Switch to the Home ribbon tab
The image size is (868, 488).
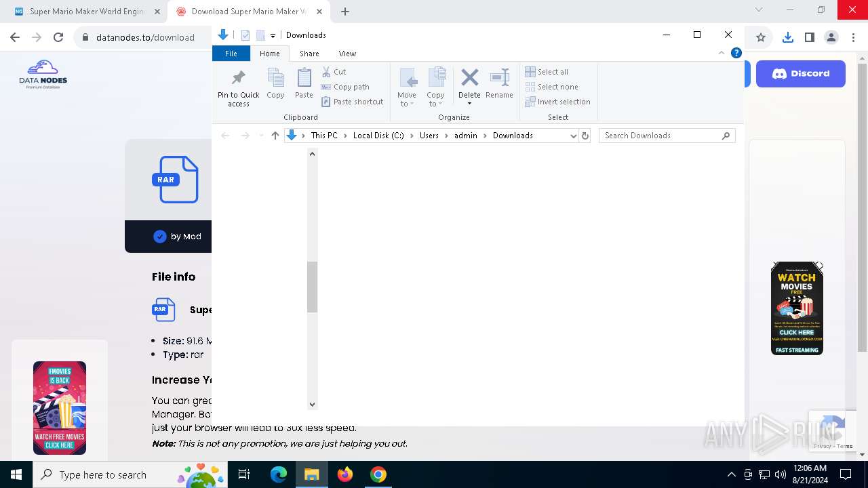(x=270, y=54)
